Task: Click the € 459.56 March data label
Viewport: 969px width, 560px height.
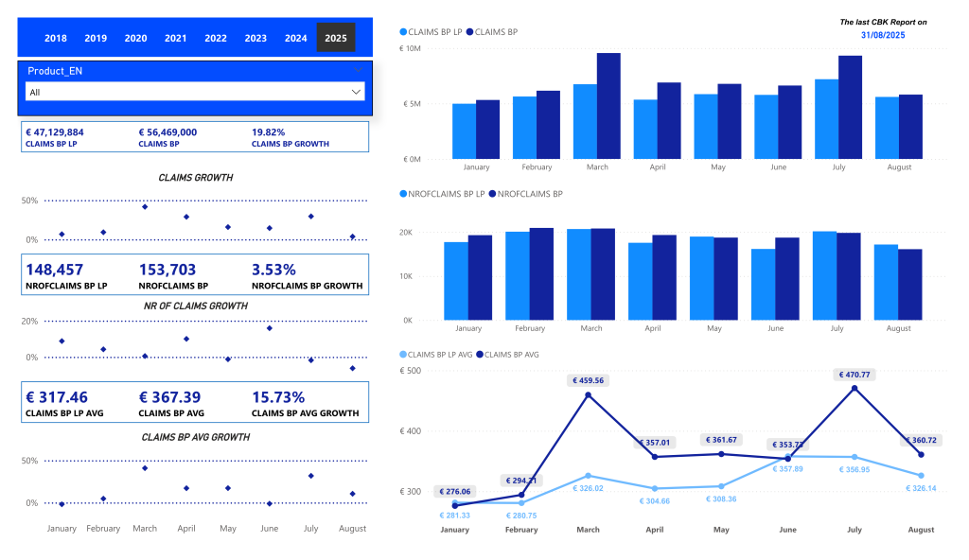Action: (x=590, y=380)
